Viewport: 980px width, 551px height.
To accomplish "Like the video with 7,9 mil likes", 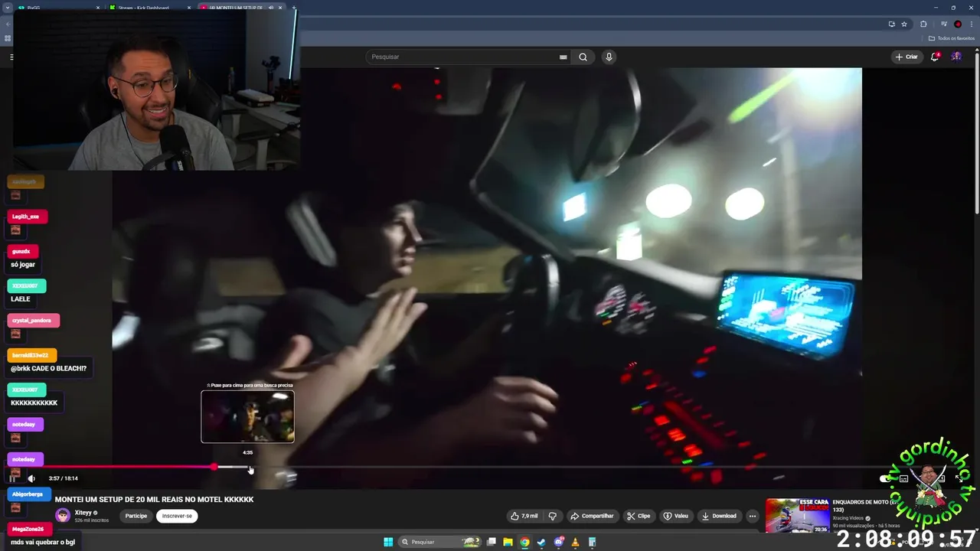I will [524, 516].
